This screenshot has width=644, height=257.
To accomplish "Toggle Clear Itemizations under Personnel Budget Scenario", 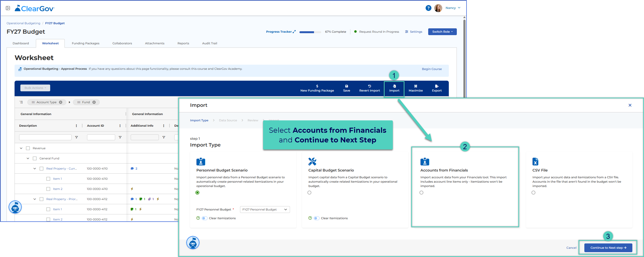I will (204, 218).
